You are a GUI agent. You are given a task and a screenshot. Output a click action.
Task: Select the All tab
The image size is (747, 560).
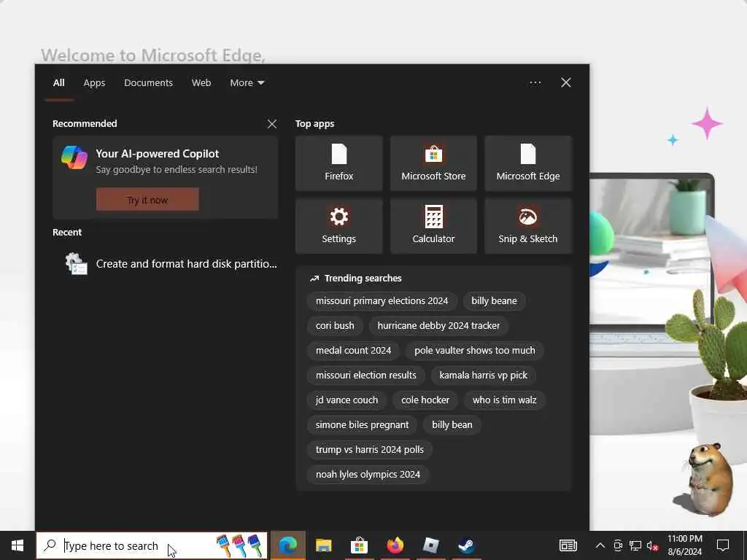pyautogui.click(x=58, y=83)
